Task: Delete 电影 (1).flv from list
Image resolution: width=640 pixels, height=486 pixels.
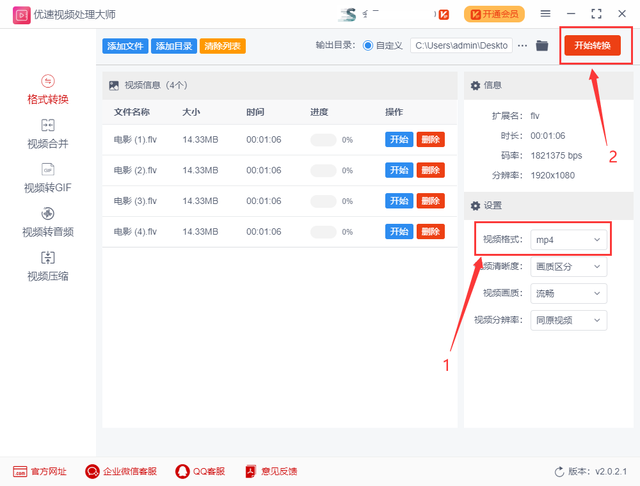Action: point(431,140)
